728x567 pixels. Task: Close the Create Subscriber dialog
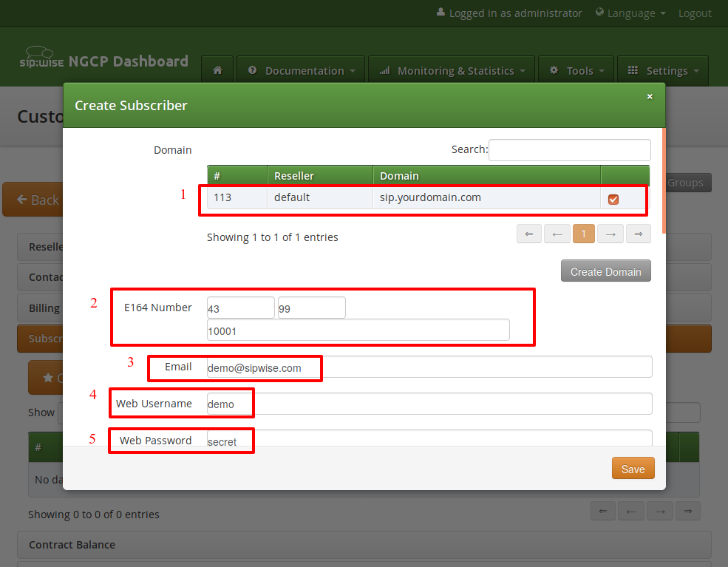point(650,97)
